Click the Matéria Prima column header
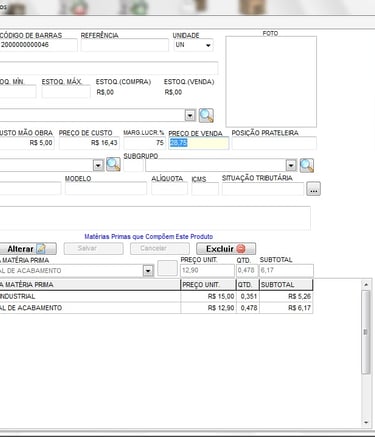Screen dimensions: 375x437 pos(90,285)
